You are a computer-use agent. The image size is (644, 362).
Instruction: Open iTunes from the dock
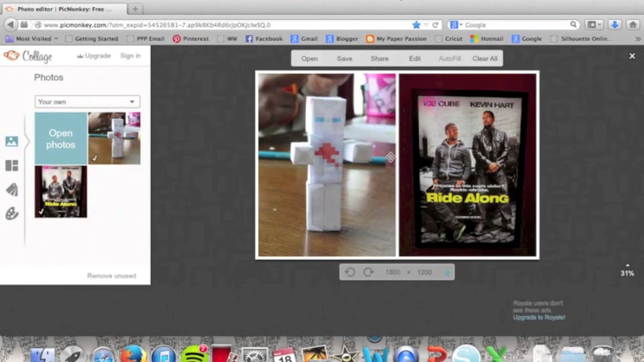(x=164, y=354)
